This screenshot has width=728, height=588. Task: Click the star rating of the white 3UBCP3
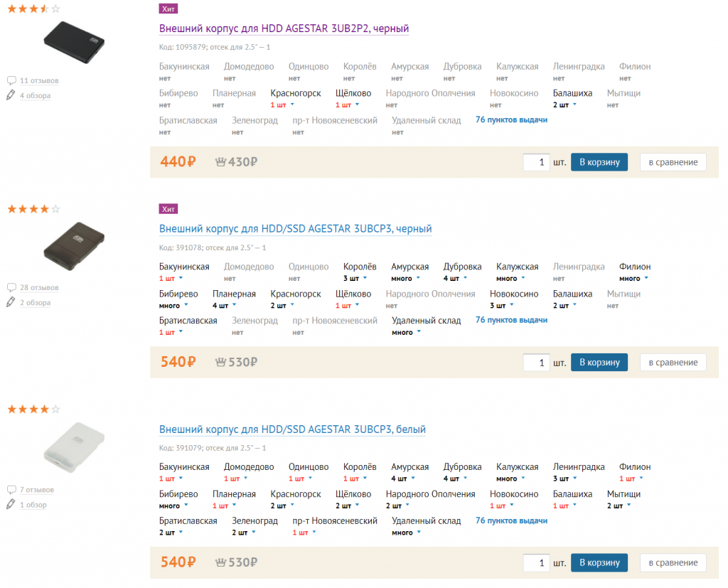[33, 410]
